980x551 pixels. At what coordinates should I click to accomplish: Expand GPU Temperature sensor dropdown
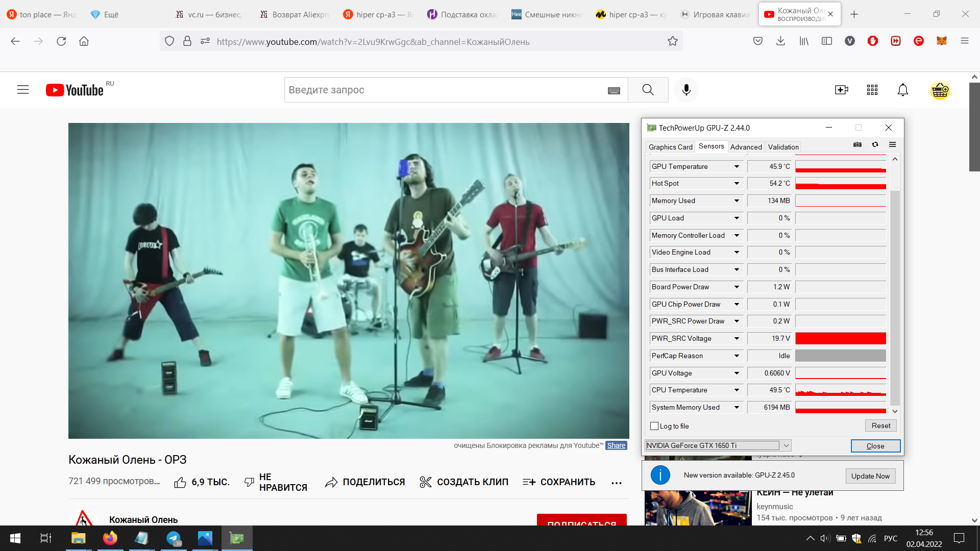pyautogui.click(x=737, y=167)
